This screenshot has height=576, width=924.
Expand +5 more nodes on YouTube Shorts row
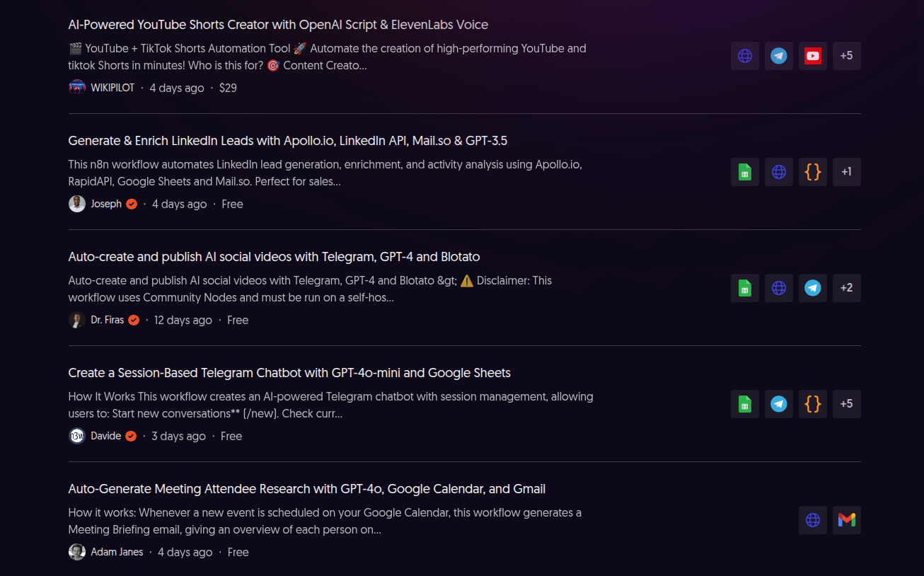point(846,56)
